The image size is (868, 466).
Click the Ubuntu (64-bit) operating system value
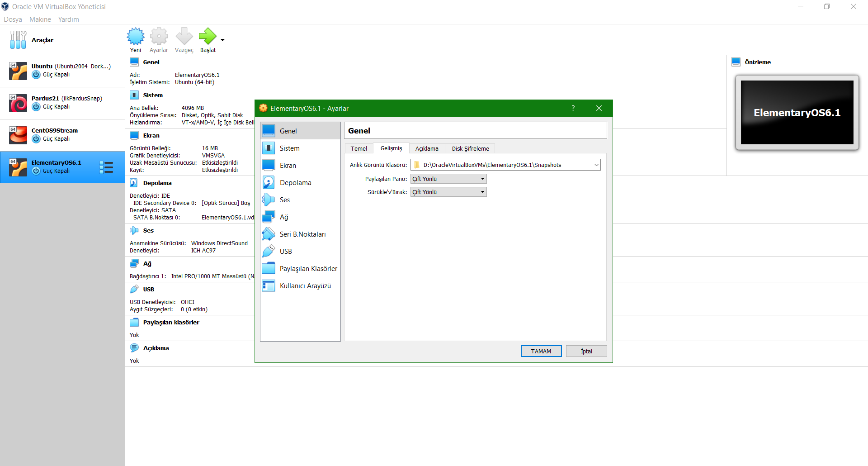[x=194, y=82]
